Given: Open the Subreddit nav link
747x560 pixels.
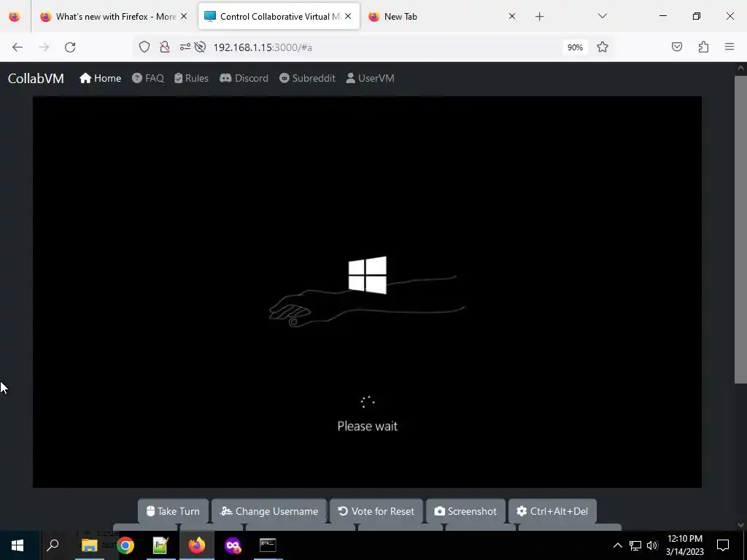Looking at the screenshot, I should pos(307,78).
